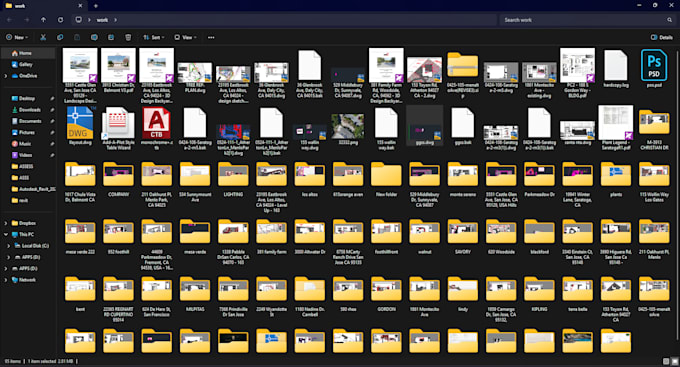
Task: Click the Cut scissors icon in toolbar
Action: tap(43, 37)
